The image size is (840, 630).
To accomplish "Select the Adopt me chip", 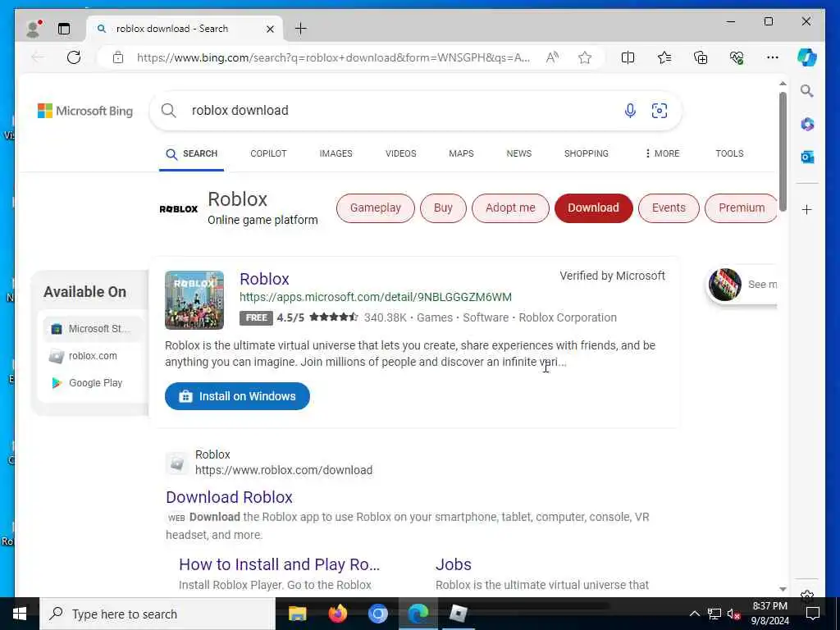I will 510,208.
